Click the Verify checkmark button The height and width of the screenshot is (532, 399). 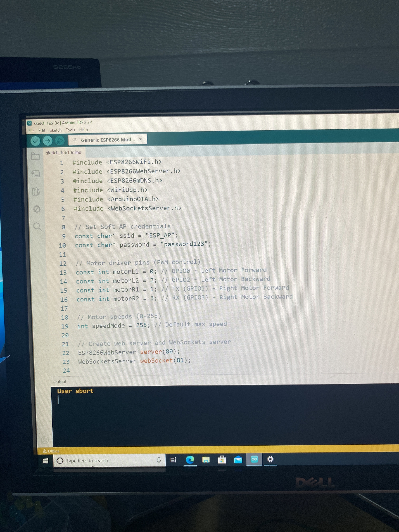click(x=35, y=141)
